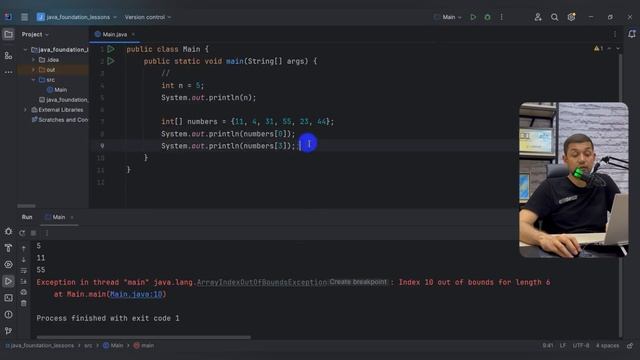Screen dimensions: 640x360
Task: Open java_foundation_lessons project dropdown
Action: point(77,17)
